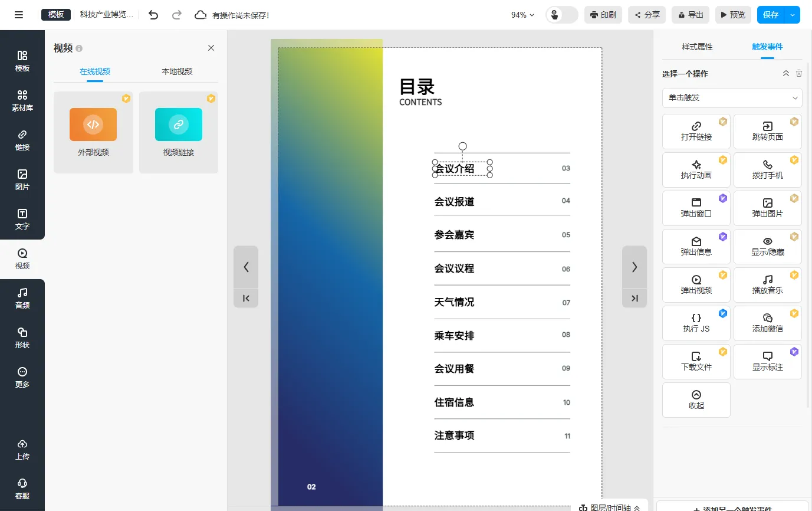Click the document title 科技产业博览…
Image resolution: width=812 pixels, height=511 pixels.
(x=107, y=15)
